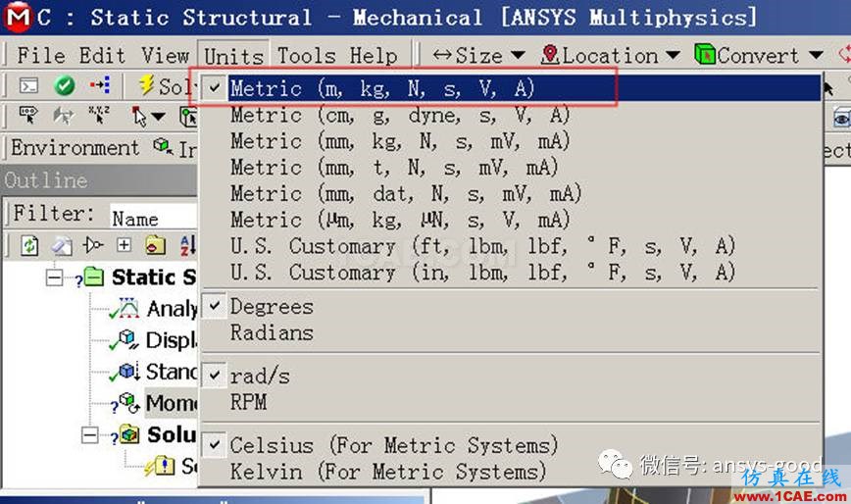Viewport: 851px width, 504px height.
Task: Click the green Static Structural folder icon
Action: click(x=94, y=277)
